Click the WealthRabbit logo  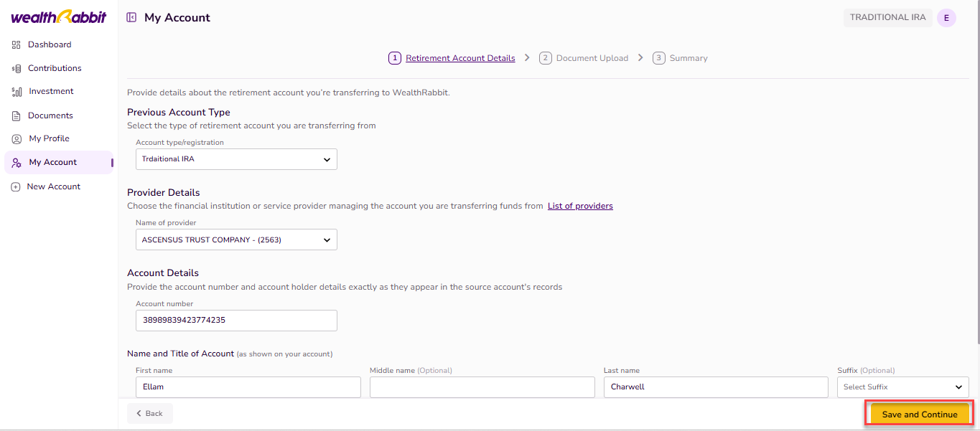tap(58, 17)
